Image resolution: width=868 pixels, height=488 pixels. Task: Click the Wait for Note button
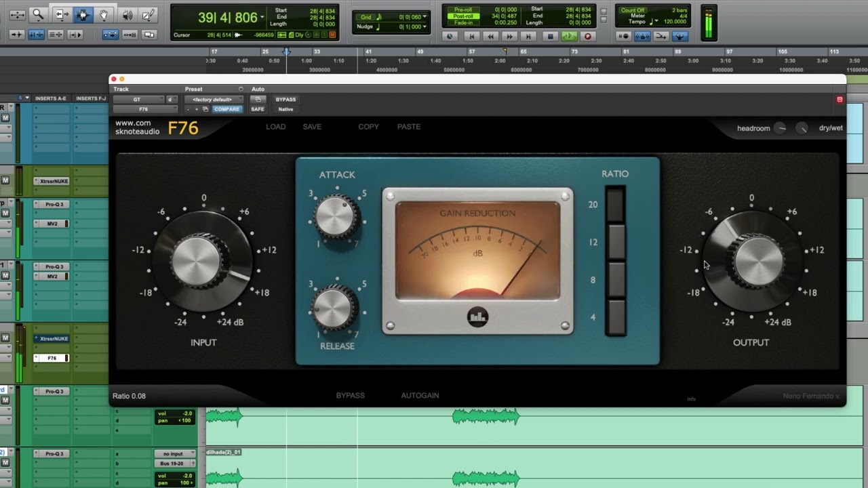(624, 37)
